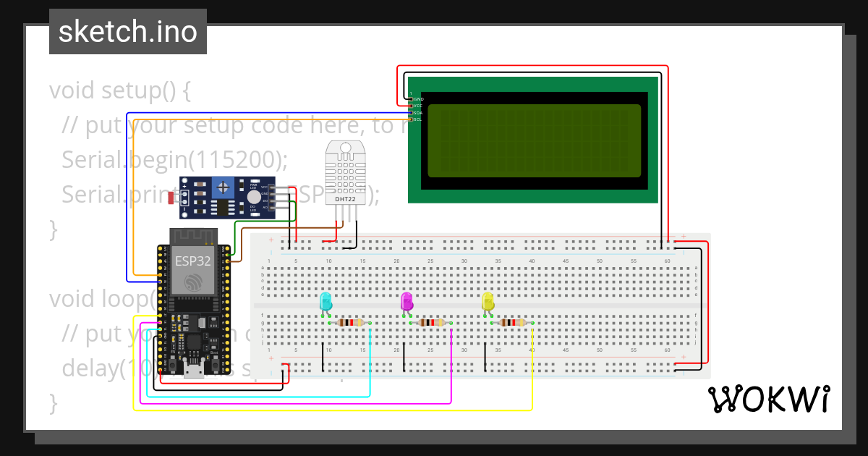Click the LCD GND pin

tap(411, 98)
